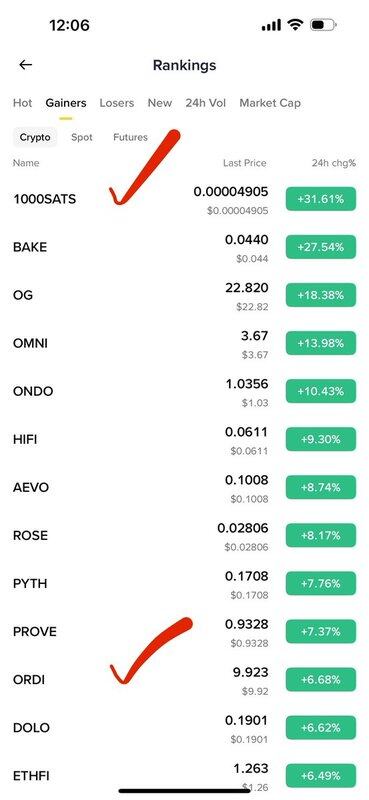Click the +18.38% OG change badge

321,295
